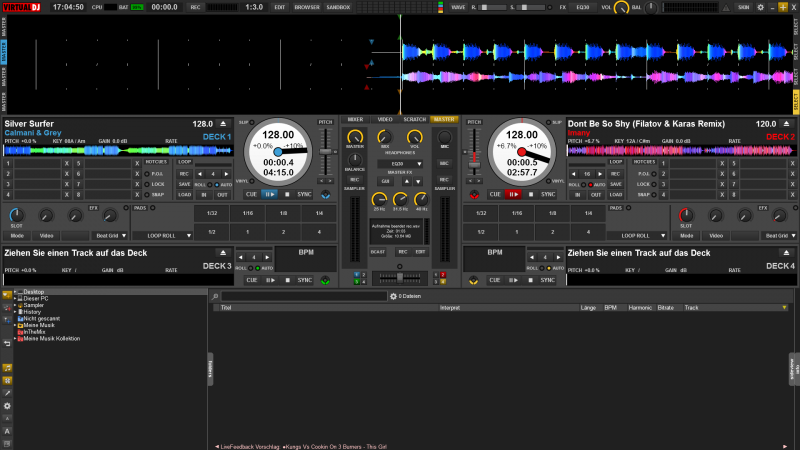
Task: Toggle loop ROLL on Deck 1
Action: [210, 185]
